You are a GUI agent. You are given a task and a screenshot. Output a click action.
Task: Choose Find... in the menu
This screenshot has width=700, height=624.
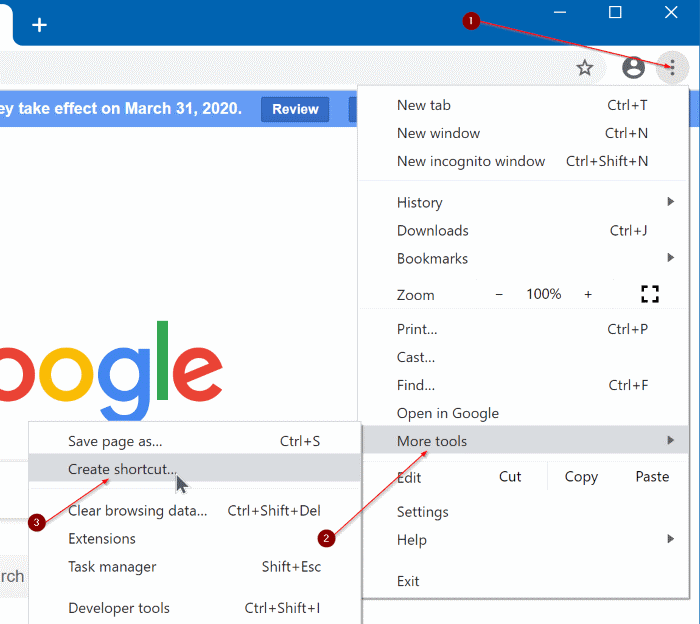click(x=523, y=385)
